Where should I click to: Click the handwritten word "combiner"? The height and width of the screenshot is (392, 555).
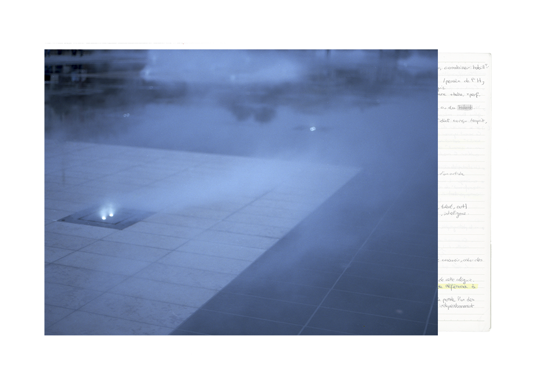(x=457, y=68)
